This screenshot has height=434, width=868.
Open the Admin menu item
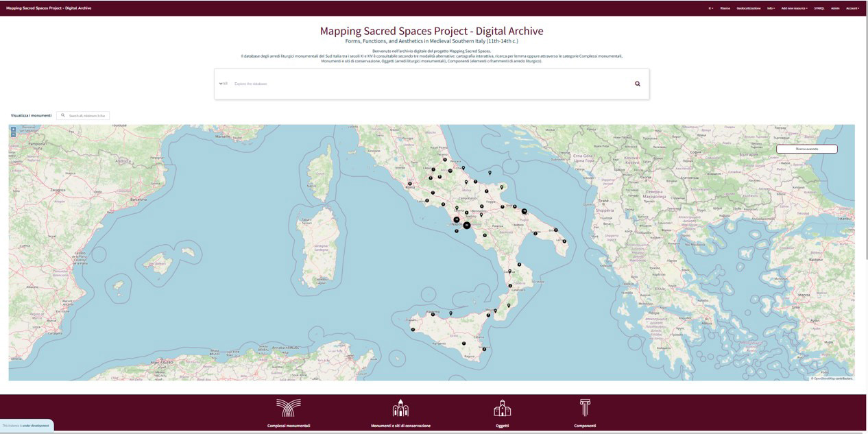[834, 8]
